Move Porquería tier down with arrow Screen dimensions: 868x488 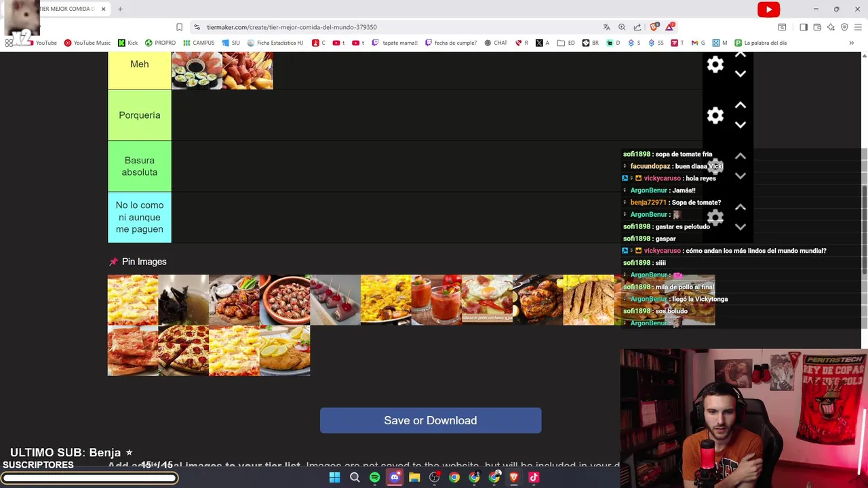coord(741,125)
